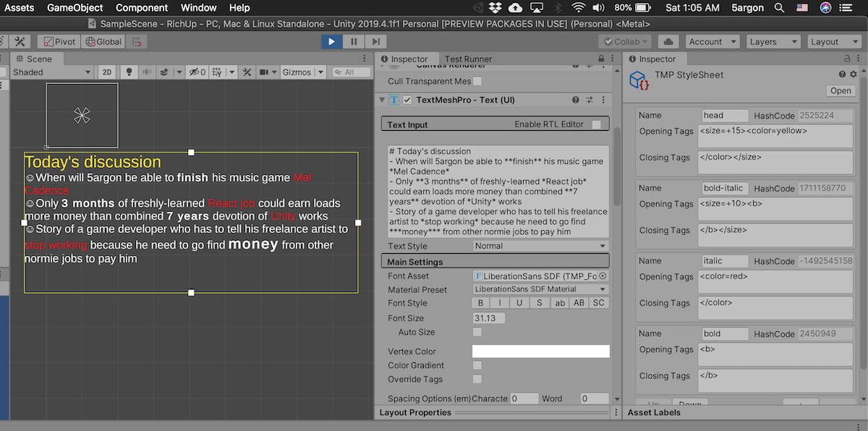The image size is (868, 431).
Task: Click the TMP StyleSheet asset icon
Action: [x=638, y=79]
